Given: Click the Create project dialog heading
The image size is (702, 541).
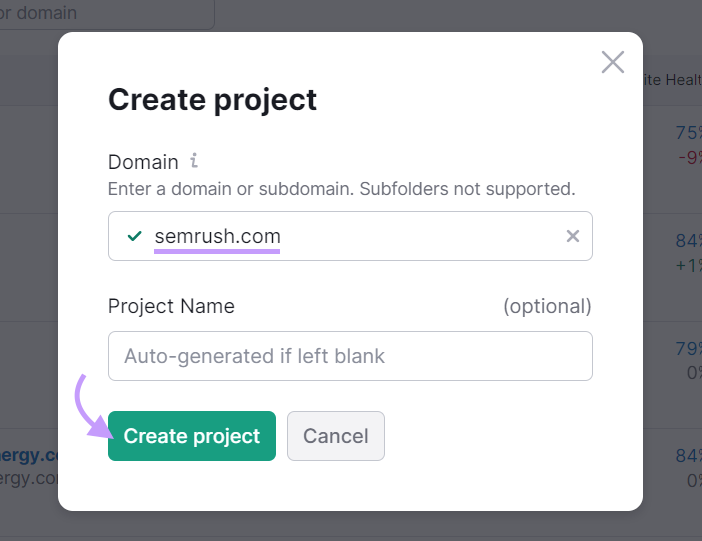Looking at the screenshot, I should 213,100.
